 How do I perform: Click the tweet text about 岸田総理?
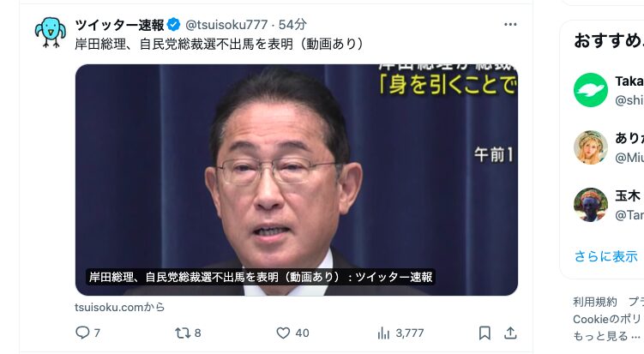click(x=219, y=44)
